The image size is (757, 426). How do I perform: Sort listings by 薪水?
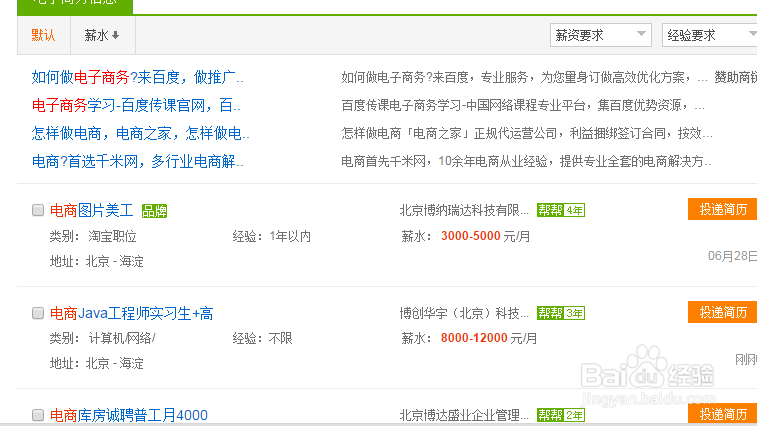102,35
